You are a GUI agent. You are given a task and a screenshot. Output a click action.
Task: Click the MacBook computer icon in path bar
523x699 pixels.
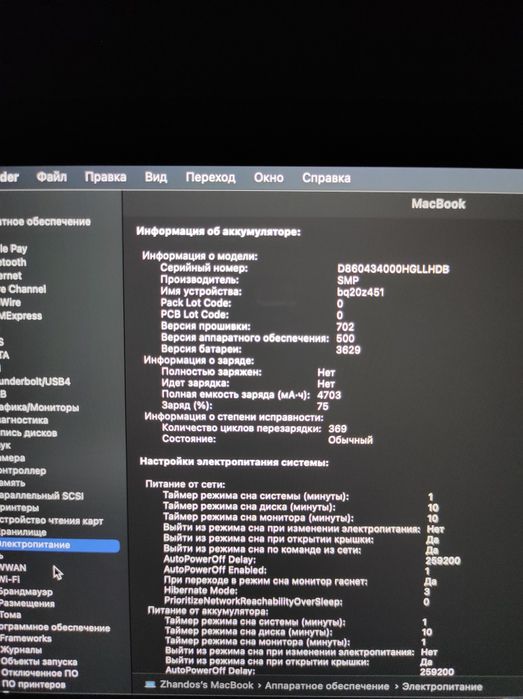(150, 685)
